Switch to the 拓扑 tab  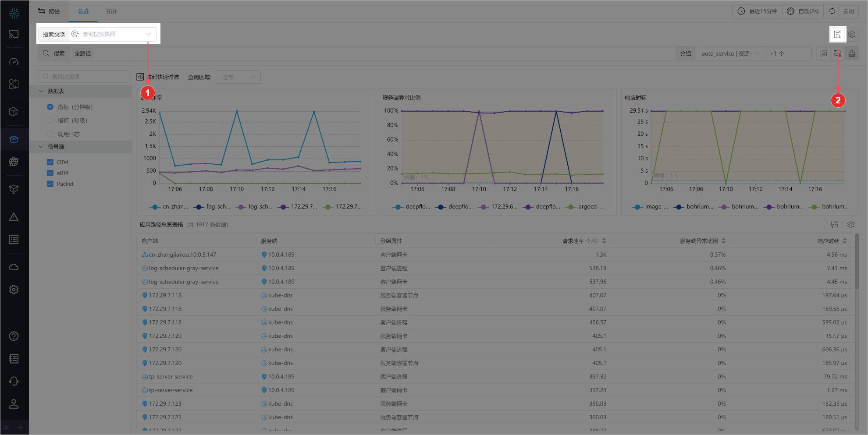click(112, 11)
